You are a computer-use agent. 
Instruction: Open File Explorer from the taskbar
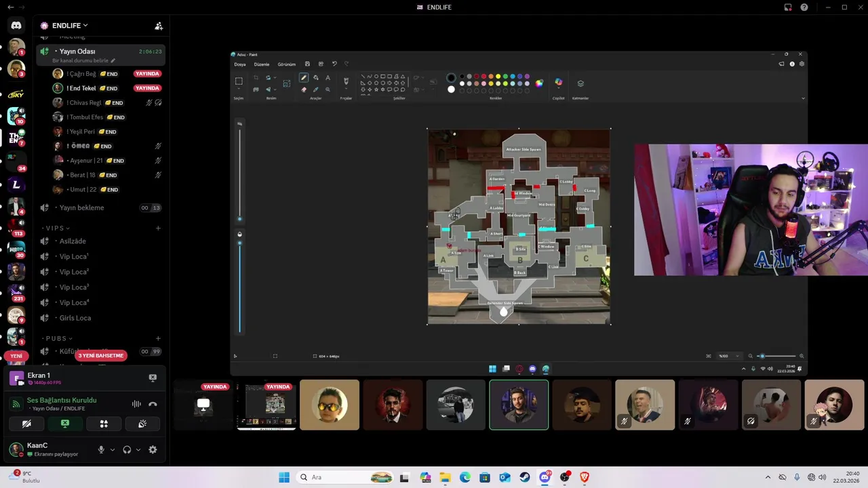tap(445, 477)
